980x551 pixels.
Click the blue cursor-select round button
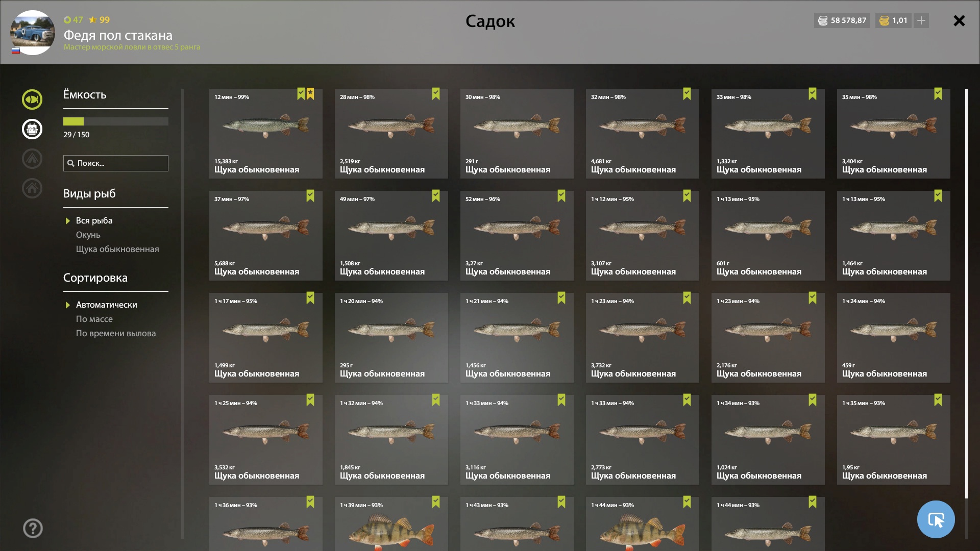pos(936,519)
